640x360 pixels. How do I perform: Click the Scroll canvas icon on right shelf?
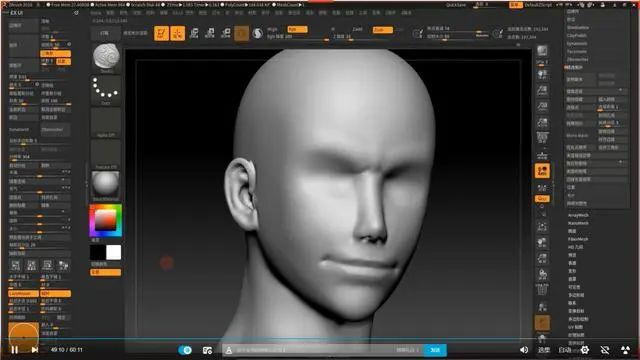pyautogui.click(x=542, y=74)
